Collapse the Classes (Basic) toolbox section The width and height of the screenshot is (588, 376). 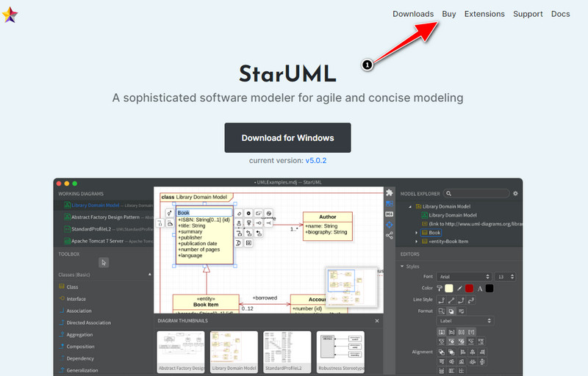tap(150, 275)
